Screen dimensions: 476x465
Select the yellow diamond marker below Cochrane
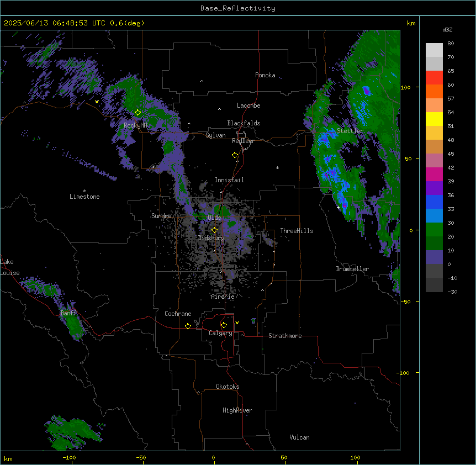pyautogui.click(x=188, y=326)
